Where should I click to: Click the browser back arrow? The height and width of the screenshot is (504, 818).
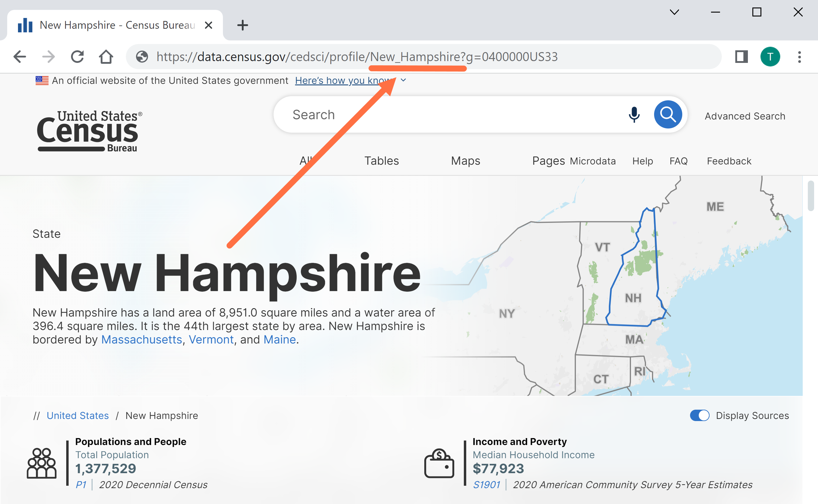20,57
